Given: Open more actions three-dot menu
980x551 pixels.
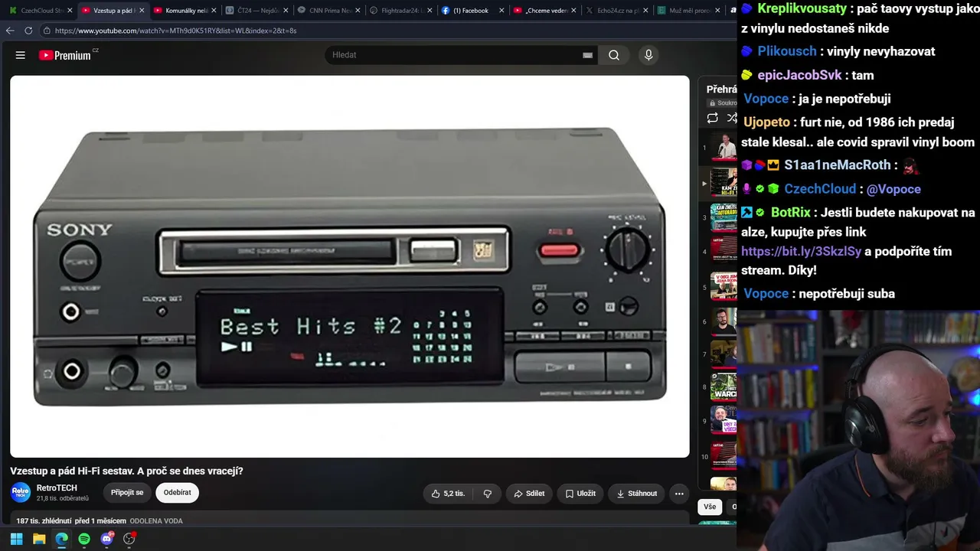Looking at the screenshot, I should click(x=679, y=494).
